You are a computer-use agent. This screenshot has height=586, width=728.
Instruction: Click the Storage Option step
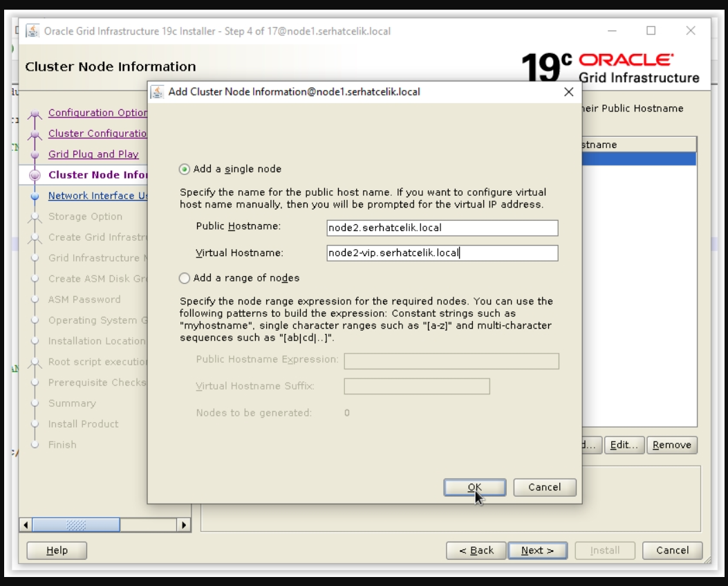pos(86,217)
